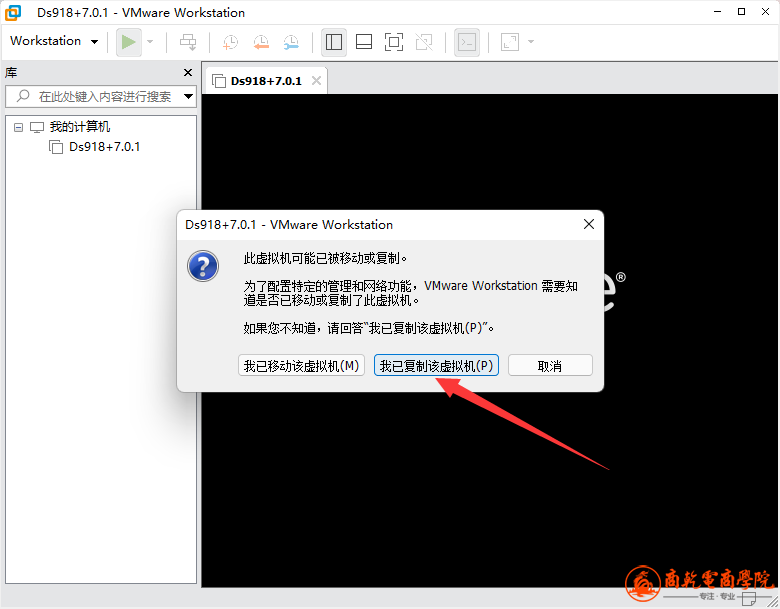Open the snapshot manager icon
Screen dimensions: 780x609
tap(291, 42)
